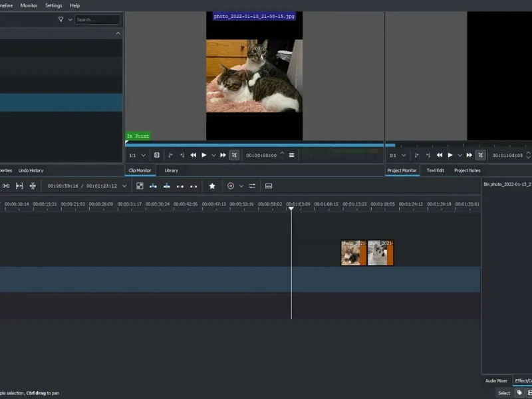Open the Clip Monitor hamburger options menu
Image resolution: width=532 pixels, height=399 pixels.
[291, 155]
